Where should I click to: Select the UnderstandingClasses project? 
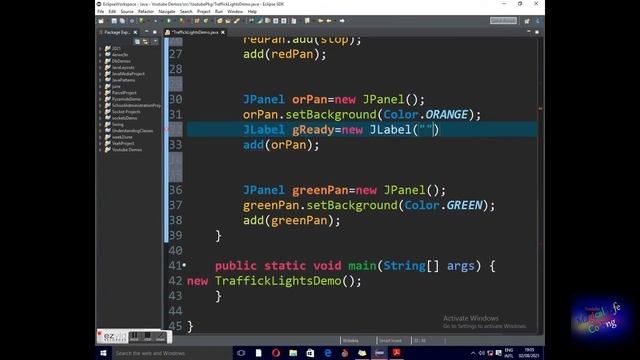pyautogui.click(x=133, y=131)
